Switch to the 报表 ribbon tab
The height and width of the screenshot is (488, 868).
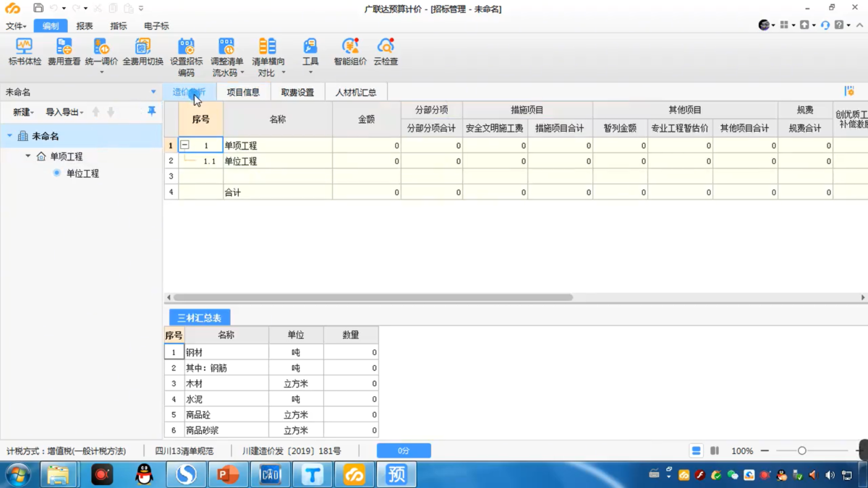(85, 26)
